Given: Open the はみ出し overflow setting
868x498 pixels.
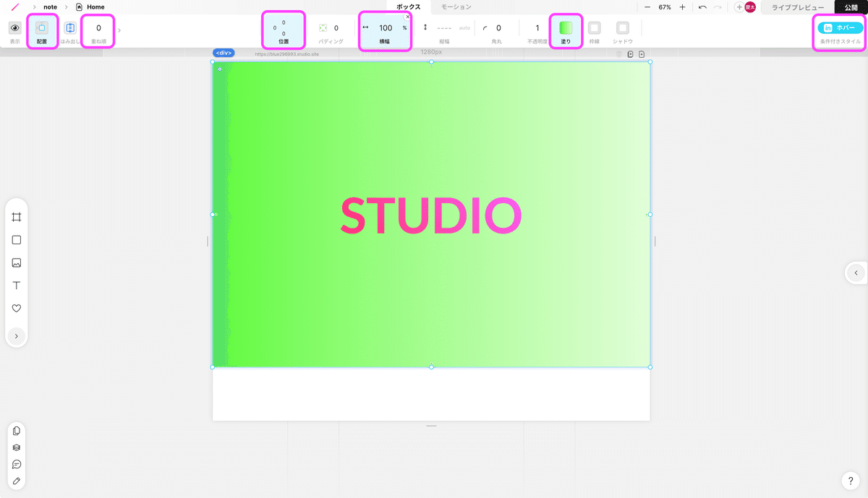Looking at the screenshot, I should [x=70, y=28].
